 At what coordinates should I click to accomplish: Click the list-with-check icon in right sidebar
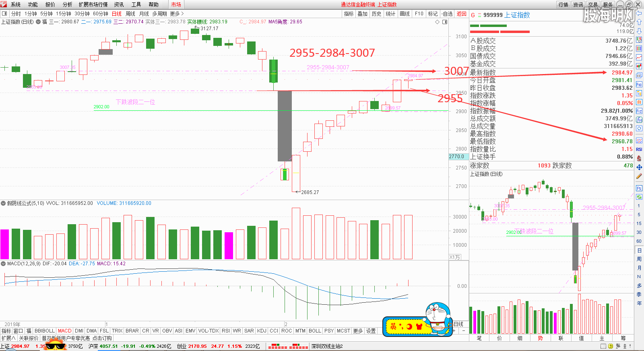pyautogui.click(x=639, y=39)
